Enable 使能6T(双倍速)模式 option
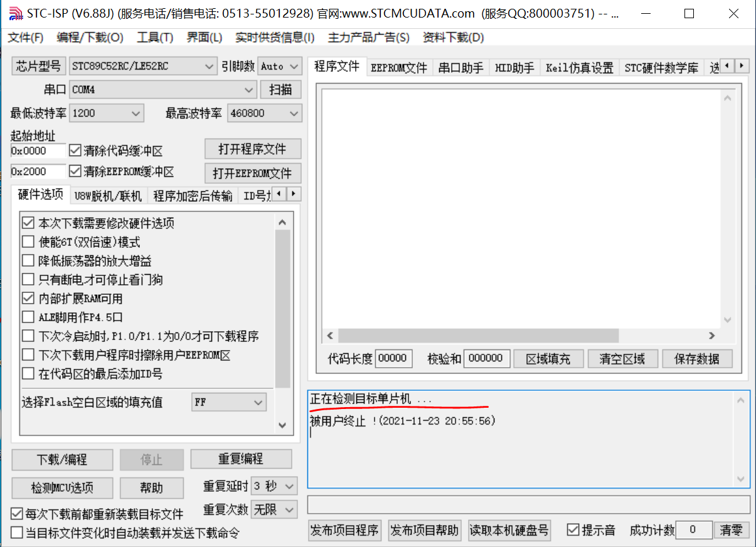Image resolution: width=756 pixels, height=547 pixels. [x=28, y=242]
